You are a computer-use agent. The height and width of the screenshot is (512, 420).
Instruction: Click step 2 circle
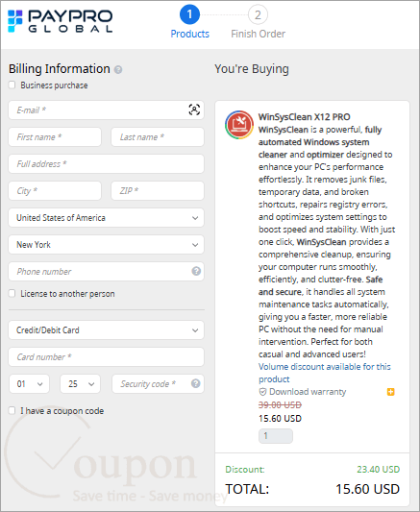pyautogui.click(x=258, y=14)
